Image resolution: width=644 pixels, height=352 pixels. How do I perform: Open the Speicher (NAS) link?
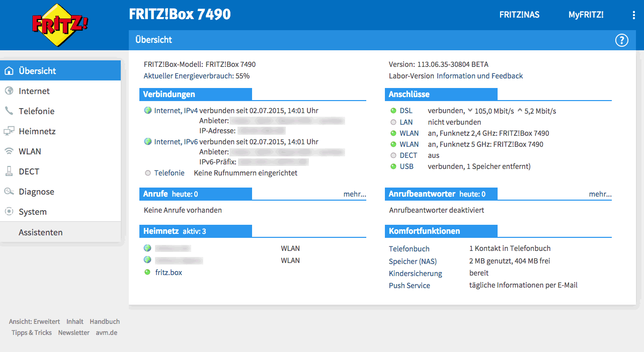coord(413,261)
